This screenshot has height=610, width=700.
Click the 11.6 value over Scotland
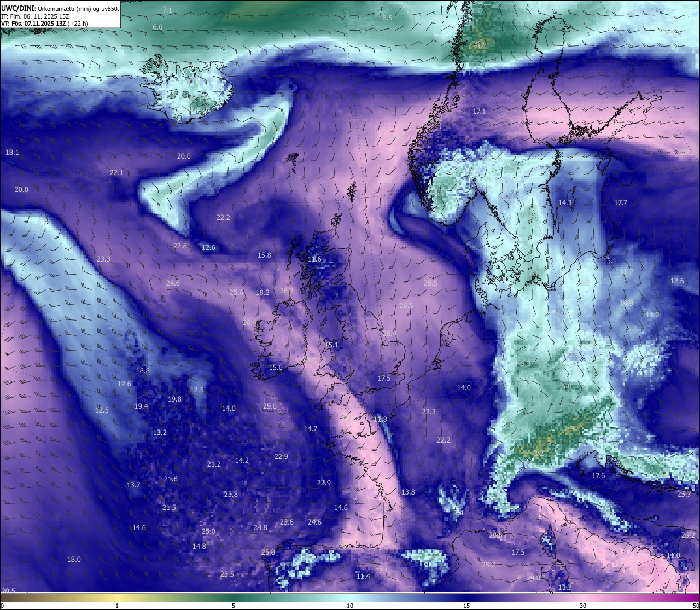point(314,259)
